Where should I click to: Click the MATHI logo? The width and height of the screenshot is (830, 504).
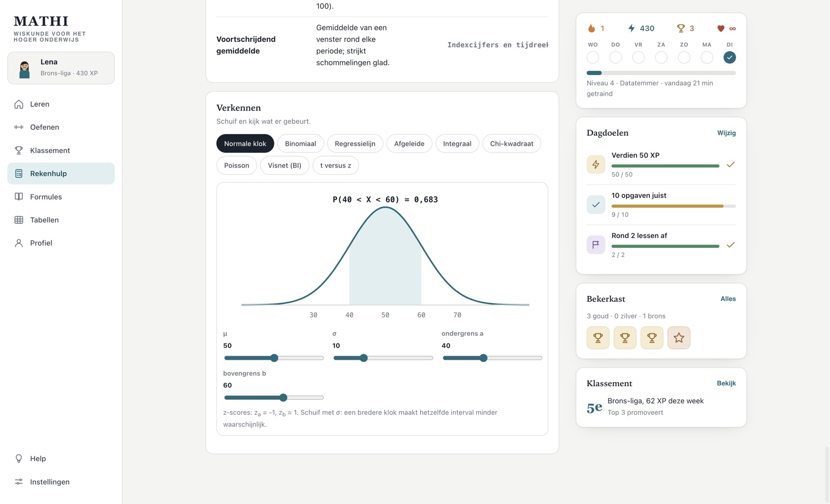(41, 21)
